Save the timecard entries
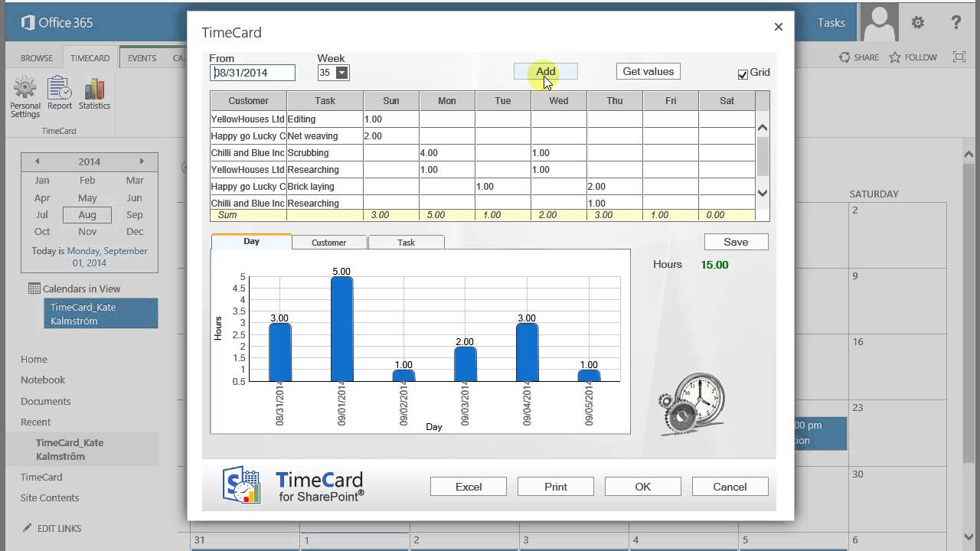The image size is (980, 551). [x=736, y=242]
